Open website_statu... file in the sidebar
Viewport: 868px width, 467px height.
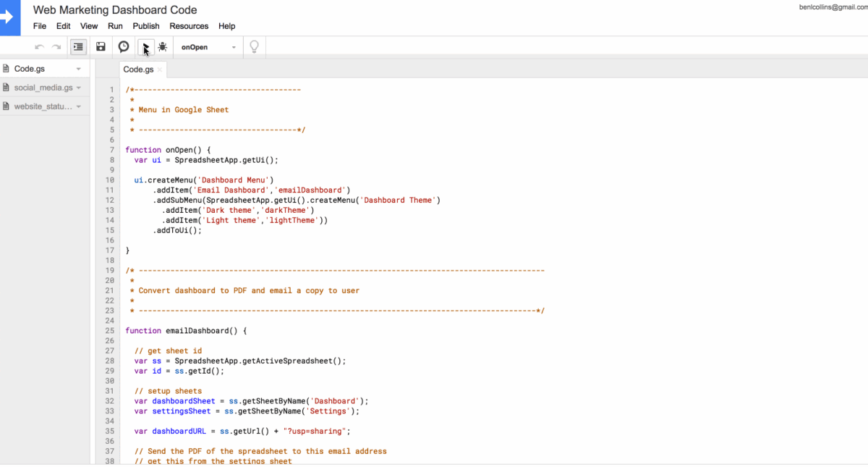coord(43,106)
